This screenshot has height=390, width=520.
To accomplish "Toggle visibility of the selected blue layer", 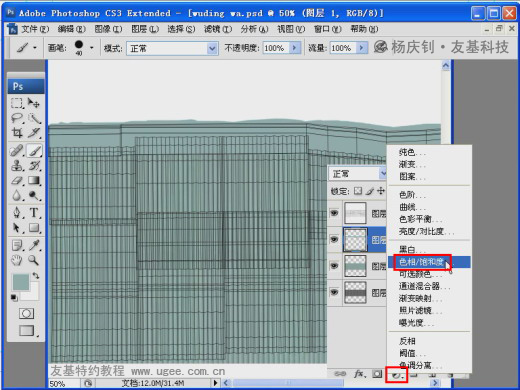I will click(334, 239).
